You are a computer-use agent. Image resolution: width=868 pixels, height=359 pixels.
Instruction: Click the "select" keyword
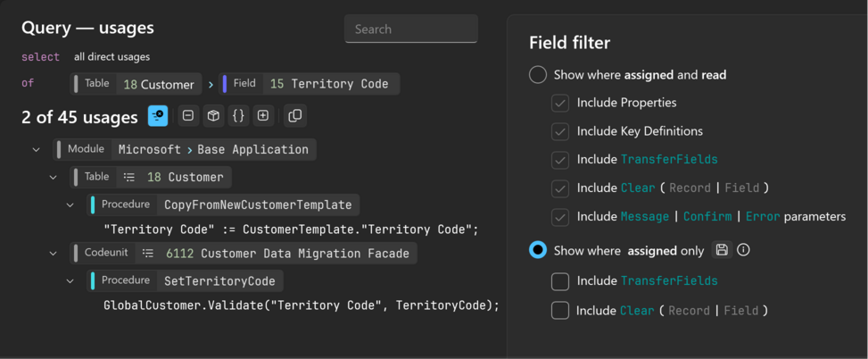pos(38,57)
